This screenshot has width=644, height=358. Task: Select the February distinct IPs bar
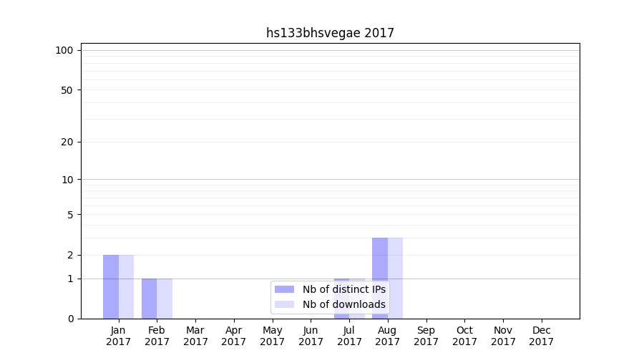(x=149, y=299)
